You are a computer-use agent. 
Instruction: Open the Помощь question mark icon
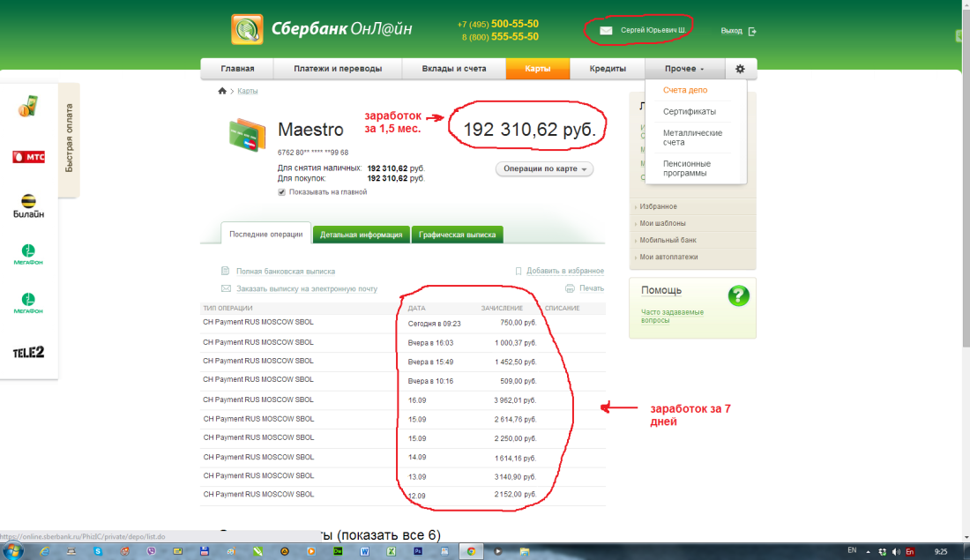pyautogui.click(x=739, y=295)
